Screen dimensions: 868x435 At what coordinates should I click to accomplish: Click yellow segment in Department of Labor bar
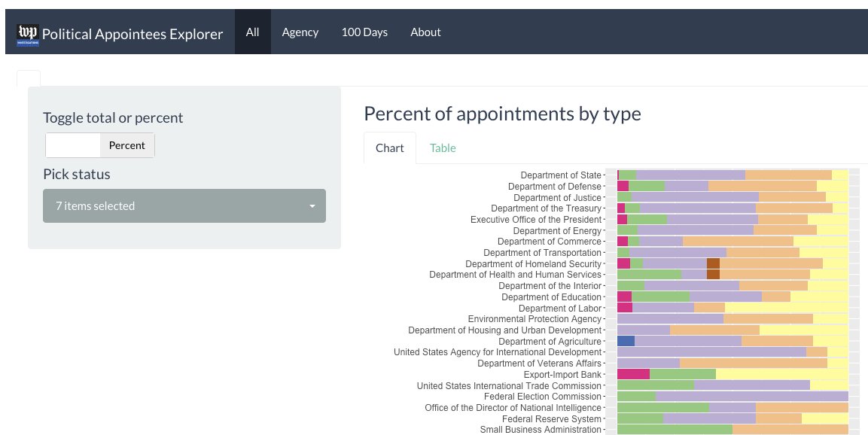(x=787, y=308)
